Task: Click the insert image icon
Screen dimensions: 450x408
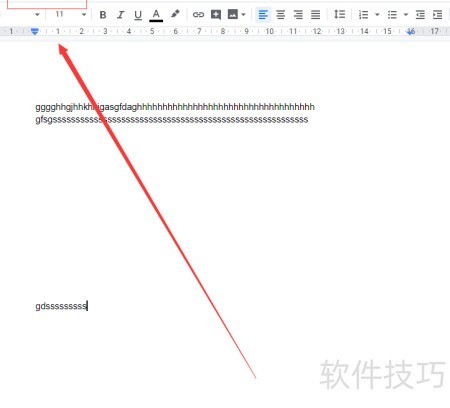Action: pos(233,14)
